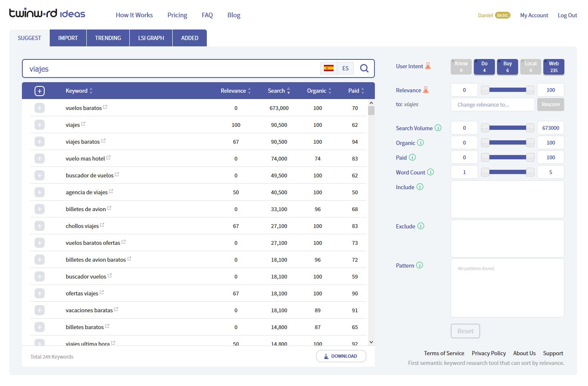Click the add-all plus icon in table header
The image size is (588, 386).
tap(39, 91)
